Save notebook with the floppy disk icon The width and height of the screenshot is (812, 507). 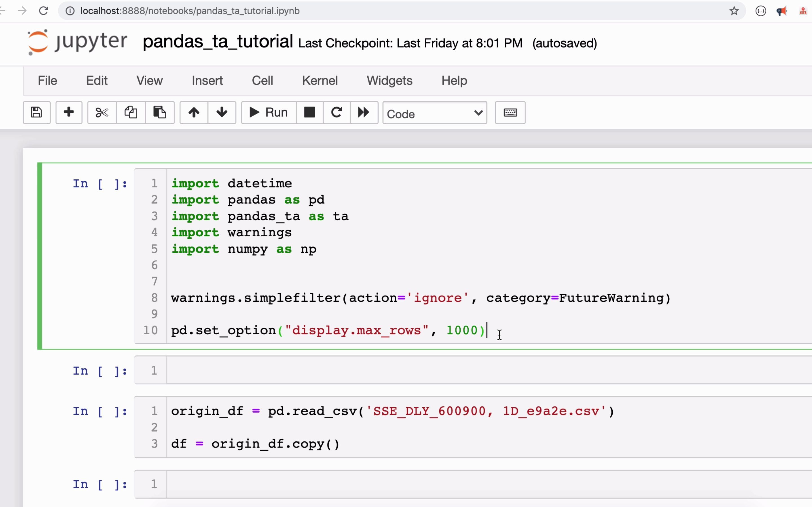37,112
